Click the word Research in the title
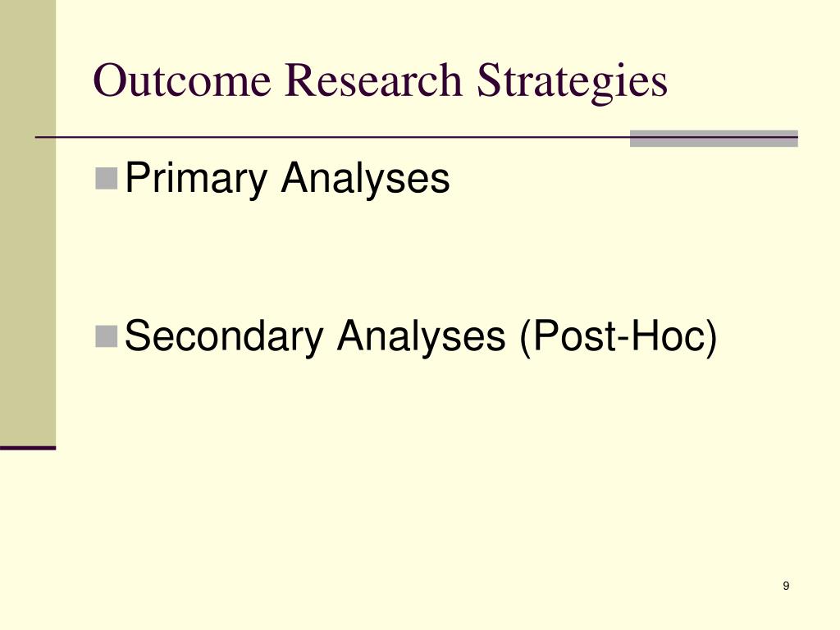Image resolution: width=840 pixels, height=630 pixels. (x=373, y=80)
